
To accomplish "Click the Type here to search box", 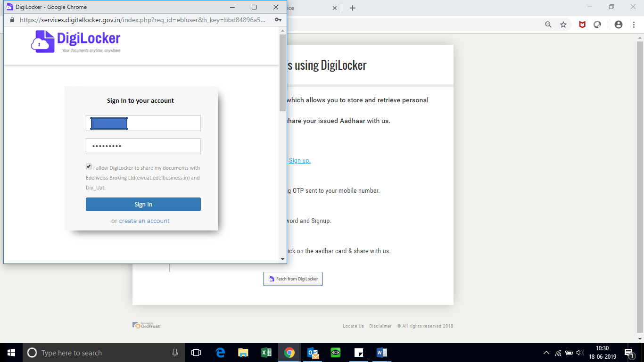I will pyautogui.click(x=104, y=353).
